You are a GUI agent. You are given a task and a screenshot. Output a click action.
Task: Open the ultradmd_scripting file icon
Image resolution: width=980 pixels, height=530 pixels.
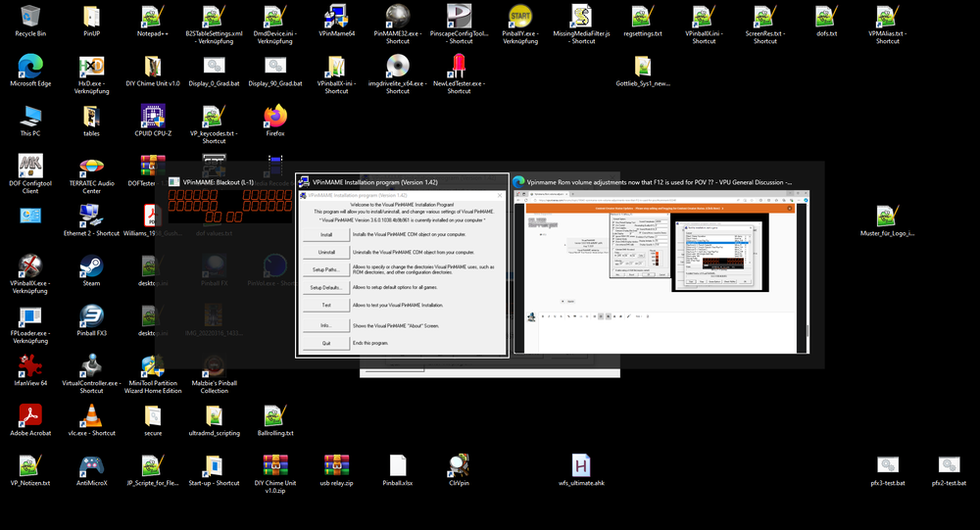[214, 416]
